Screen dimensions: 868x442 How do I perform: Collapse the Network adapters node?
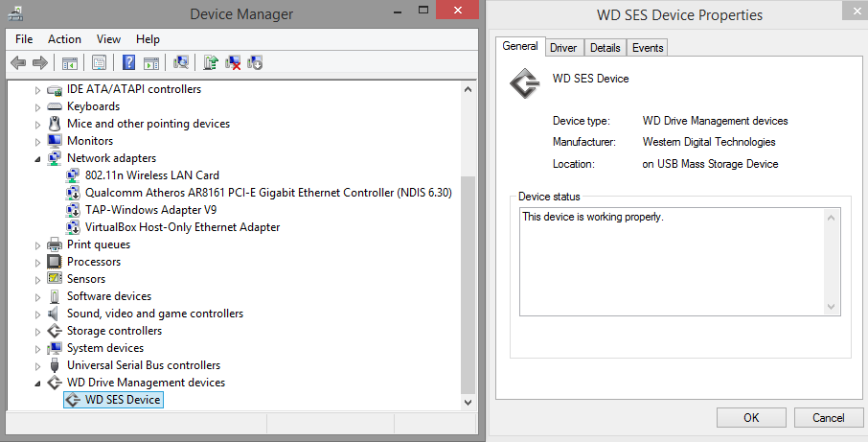[37, 159]
